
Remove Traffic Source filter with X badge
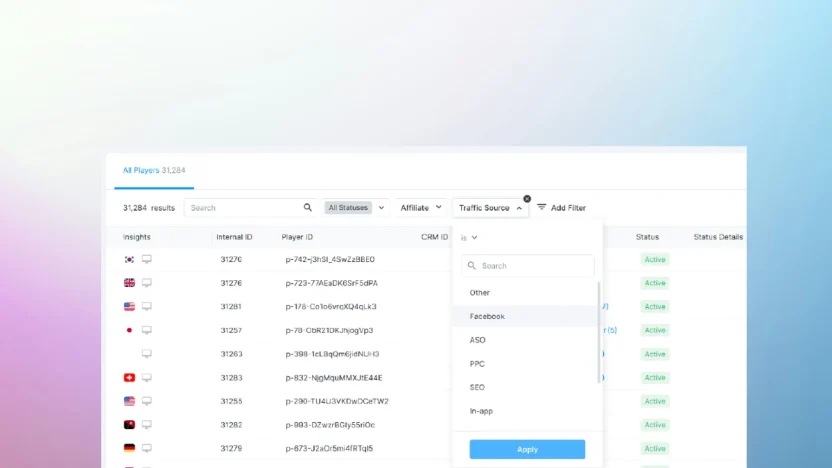[527, 198]
